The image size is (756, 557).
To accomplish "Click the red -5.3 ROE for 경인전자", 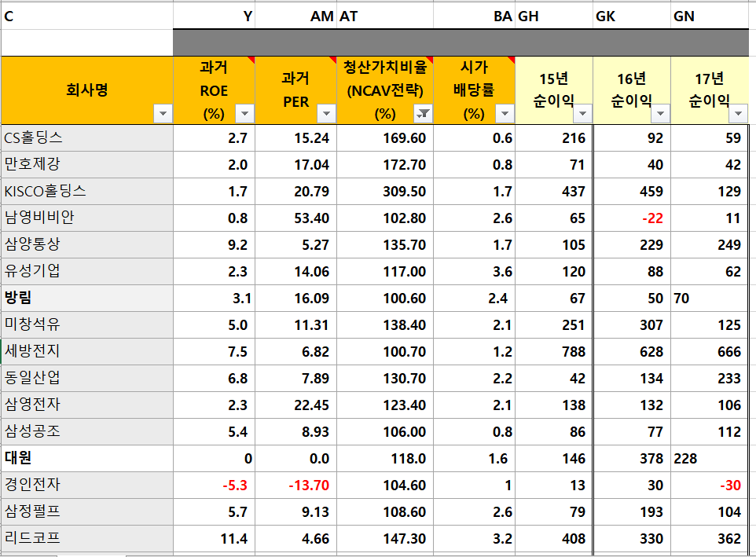I will (x=235, y=486).
